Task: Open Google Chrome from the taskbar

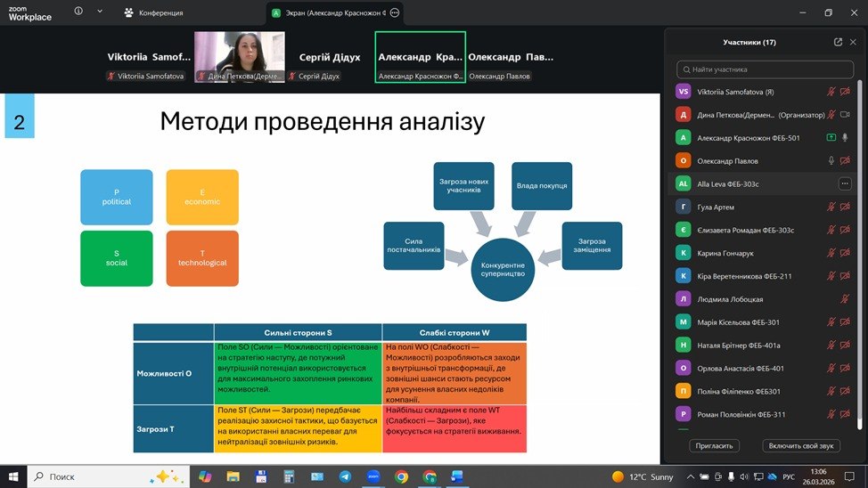Action: [x=402, y=476]
